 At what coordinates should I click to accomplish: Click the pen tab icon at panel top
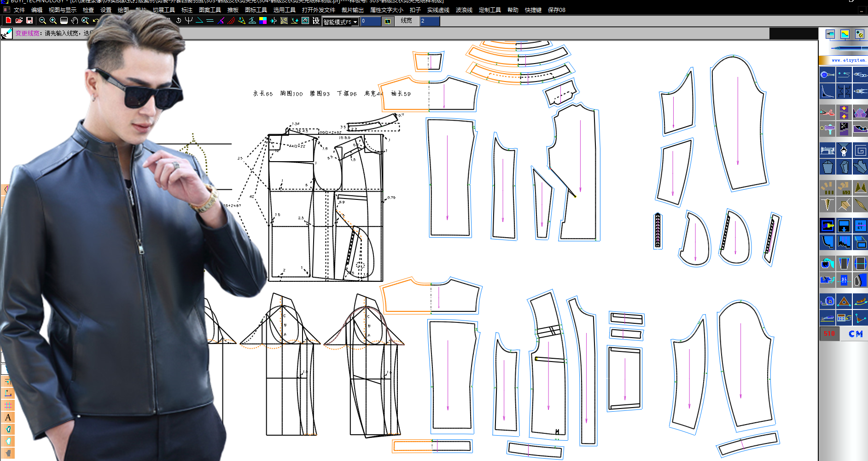[x=830, y=34]
